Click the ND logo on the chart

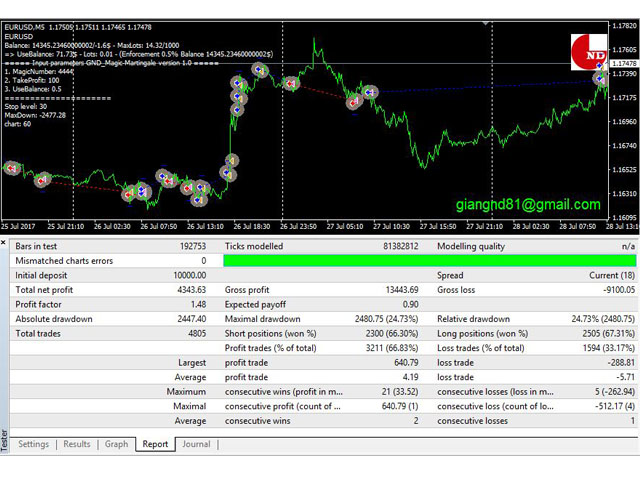590,50
